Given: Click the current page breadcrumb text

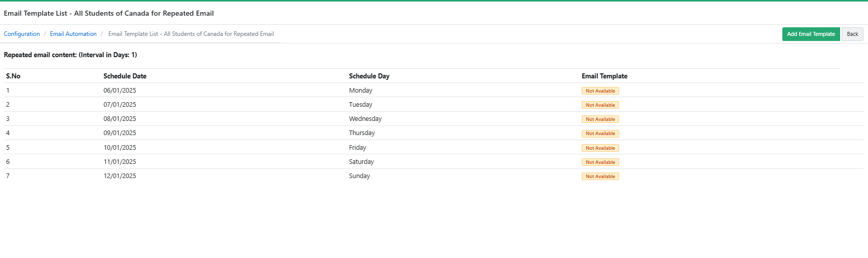Looking at the screenshot, I should (x=191, y=34).
